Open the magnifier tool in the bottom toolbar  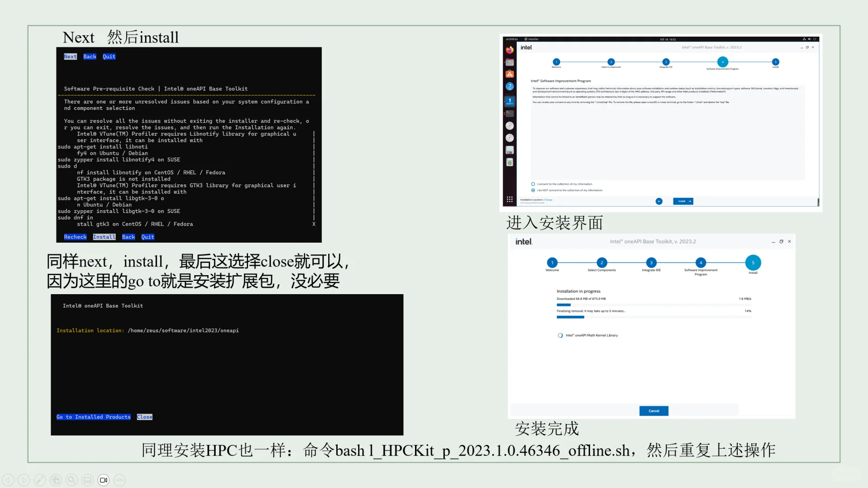[71, 480]
